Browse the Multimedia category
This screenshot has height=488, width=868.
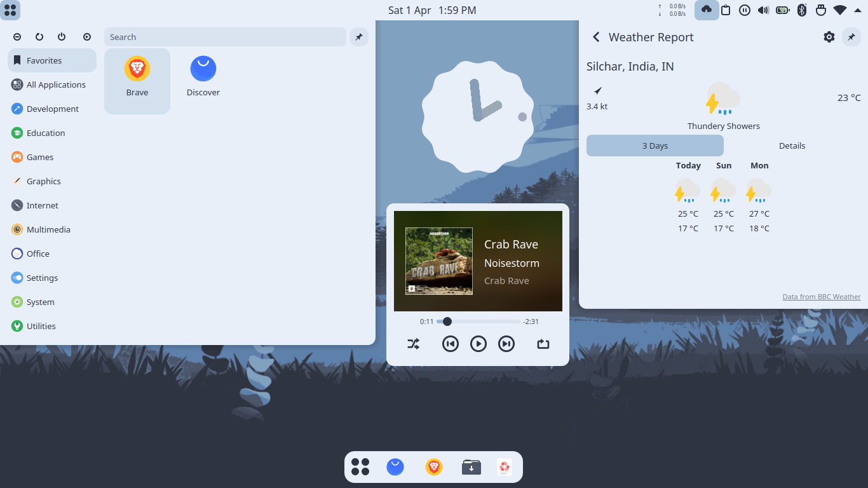pyautogui.click(x=52, y=229)
